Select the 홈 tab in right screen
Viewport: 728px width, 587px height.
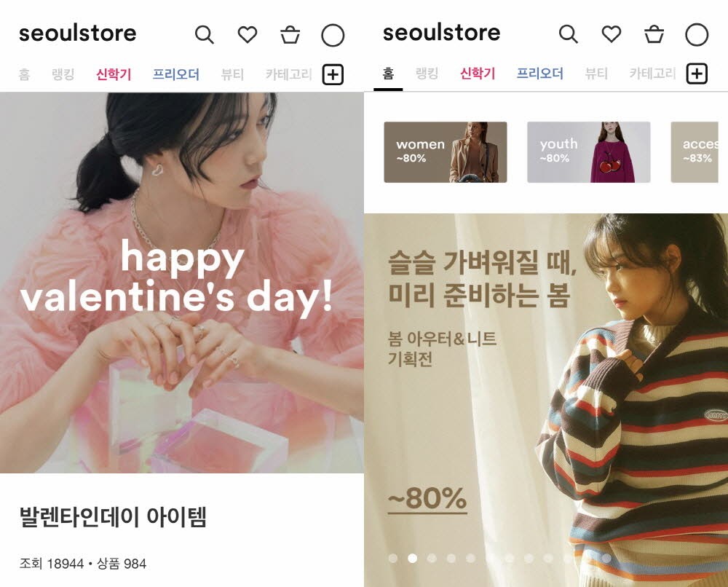point(388,74)
